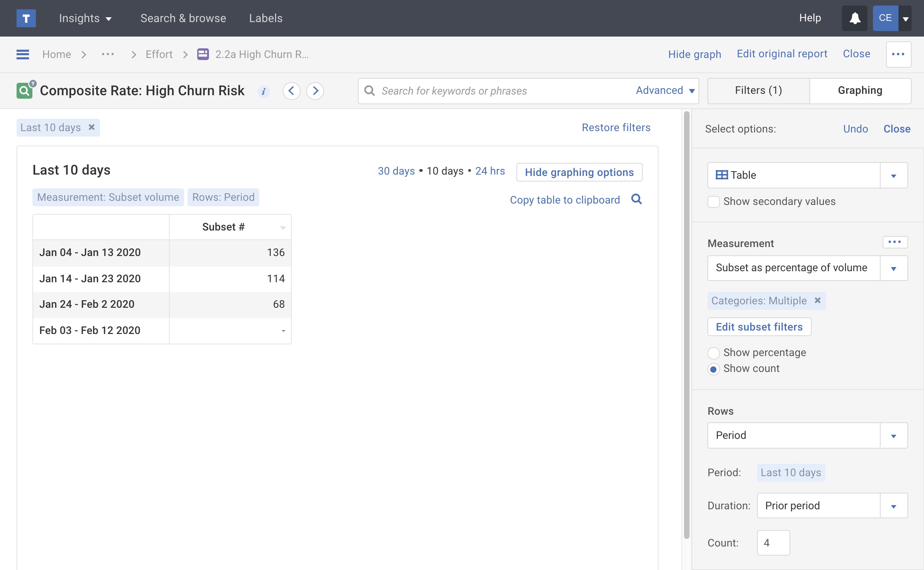Click the Edit subset filters button
This screenshot has width=924, height=570.
[759, 327]
